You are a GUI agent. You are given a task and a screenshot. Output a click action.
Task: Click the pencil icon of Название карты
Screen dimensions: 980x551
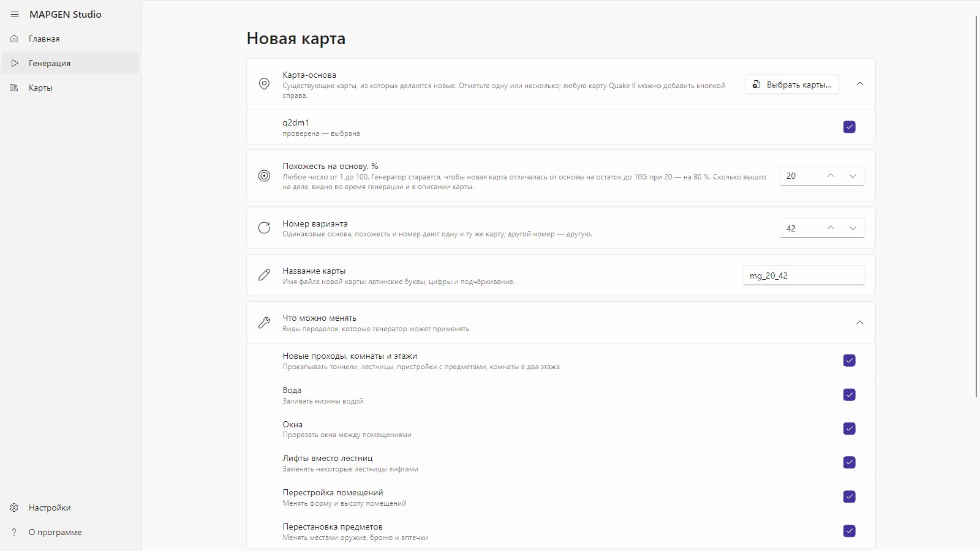(264, 275)
